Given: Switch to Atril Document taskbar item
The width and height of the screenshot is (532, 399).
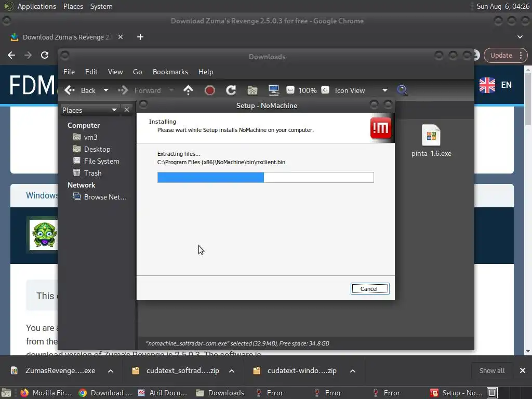Looking at the screenshot, I should point(163,393).
